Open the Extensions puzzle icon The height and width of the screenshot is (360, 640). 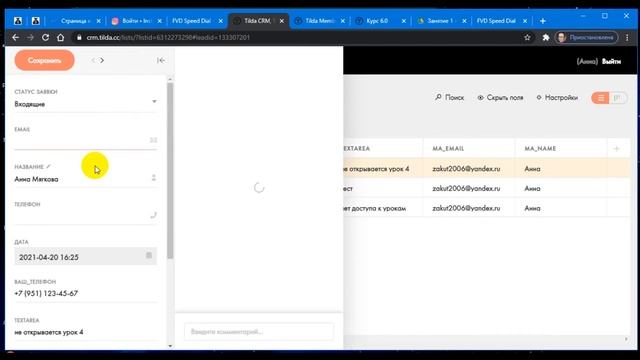coord(546,38)
